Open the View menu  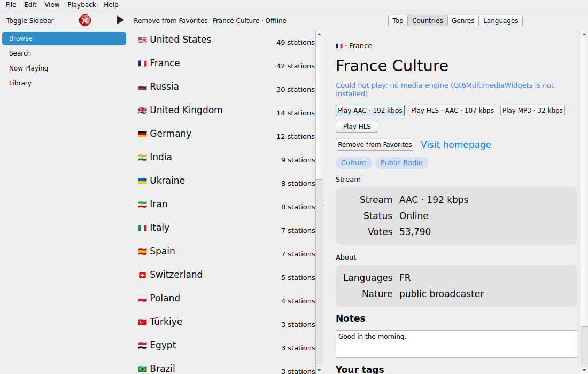(52, 4)
